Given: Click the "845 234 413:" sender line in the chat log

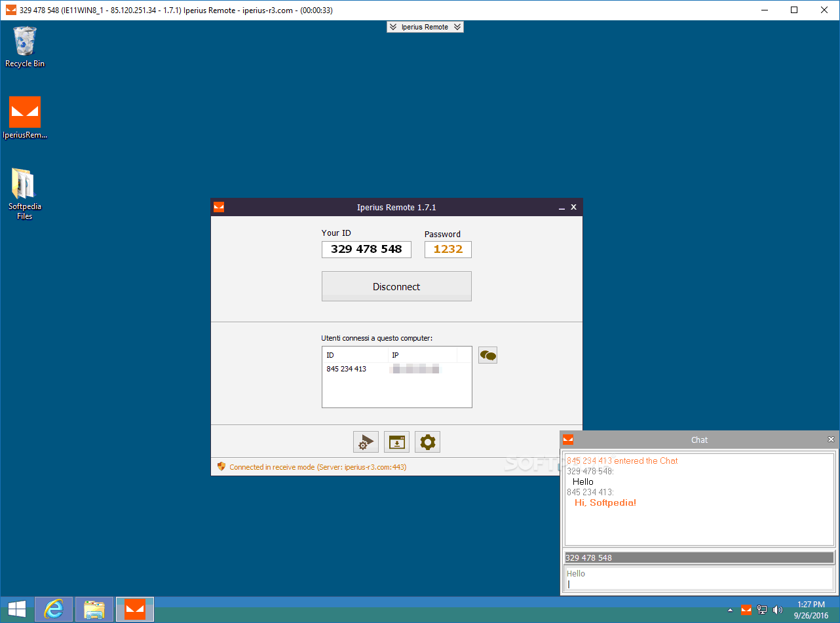Looking at the screenshot, I should [x=590, y=492].
